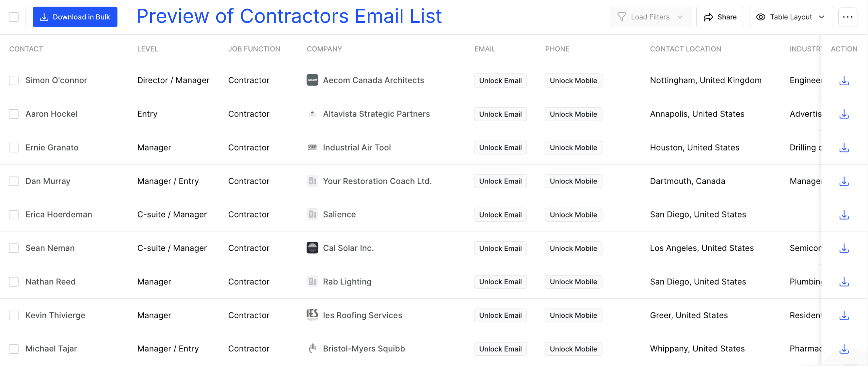Image resolution: width=868 pixels, height=366 pixels.
Task: Open the Load Filters dropdown
Action: pos(650,17)
